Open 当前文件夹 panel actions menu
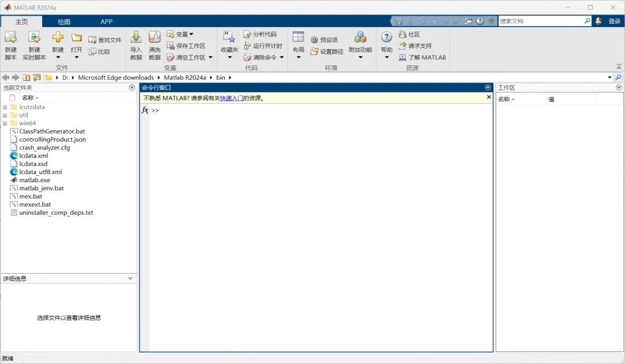 tap(132, 88)
